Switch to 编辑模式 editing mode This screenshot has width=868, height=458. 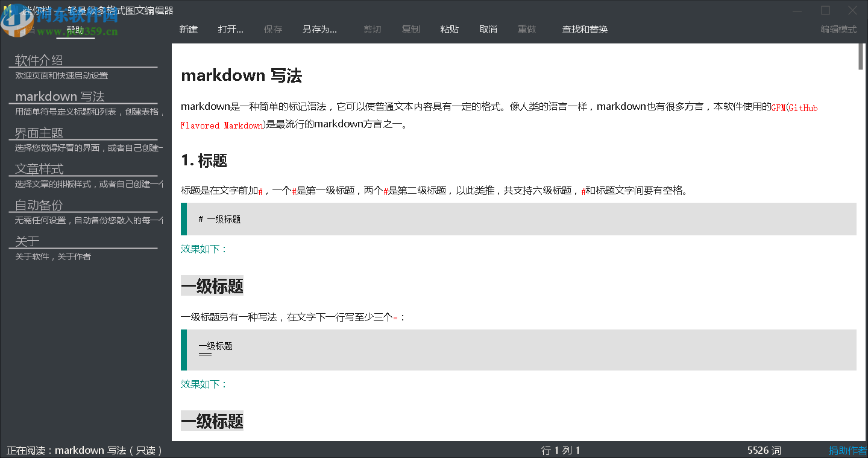[x=838, y=29]
